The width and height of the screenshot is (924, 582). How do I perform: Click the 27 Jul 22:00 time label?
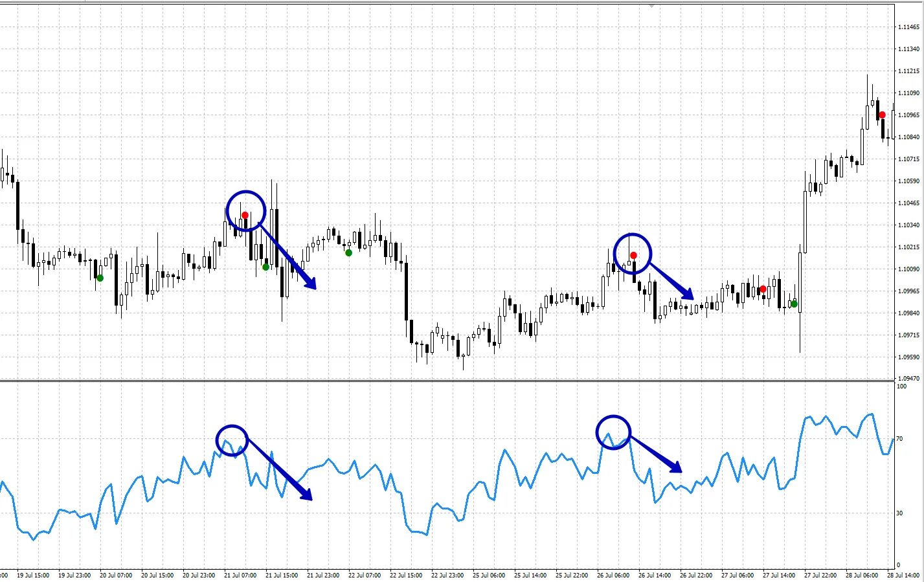[820, 575]
